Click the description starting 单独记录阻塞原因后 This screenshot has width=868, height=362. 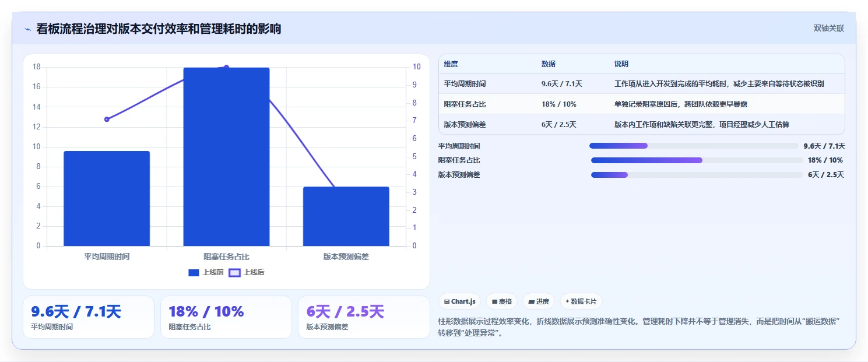click(680, 104)
